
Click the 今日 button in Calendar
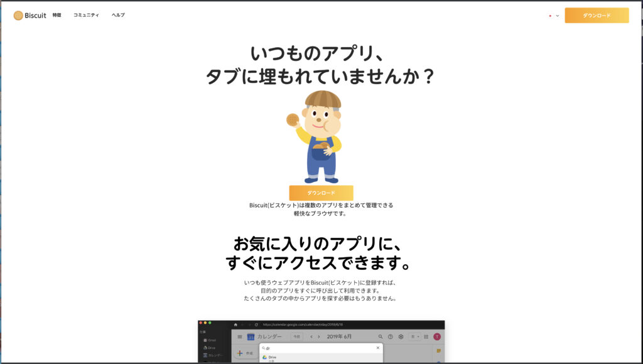point(296,337)
